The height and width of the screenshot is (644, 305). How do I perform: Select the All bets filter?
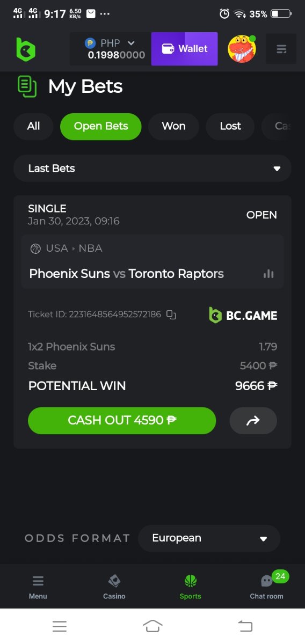point(33,126)
